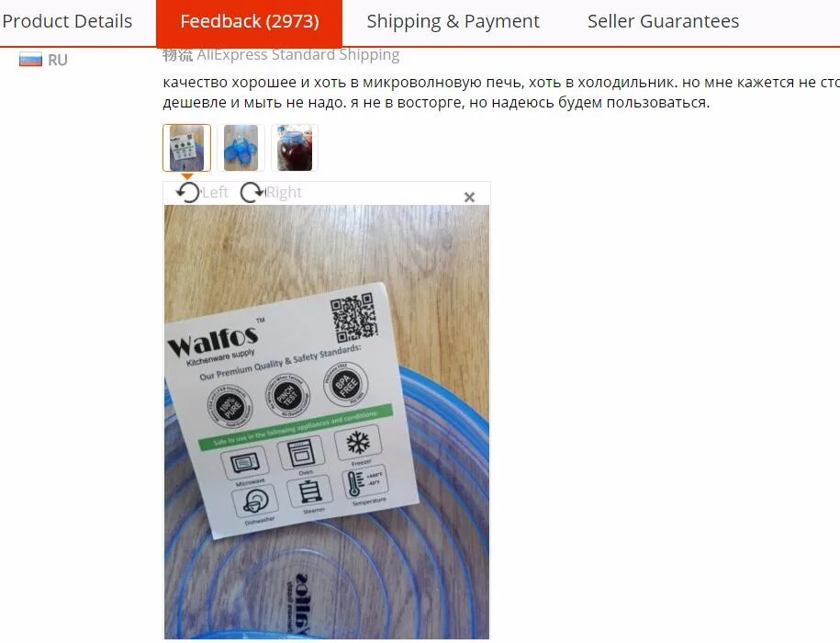
Task: Select the first review thumbnail with Walfos card
Action: (x=186, y=148)
